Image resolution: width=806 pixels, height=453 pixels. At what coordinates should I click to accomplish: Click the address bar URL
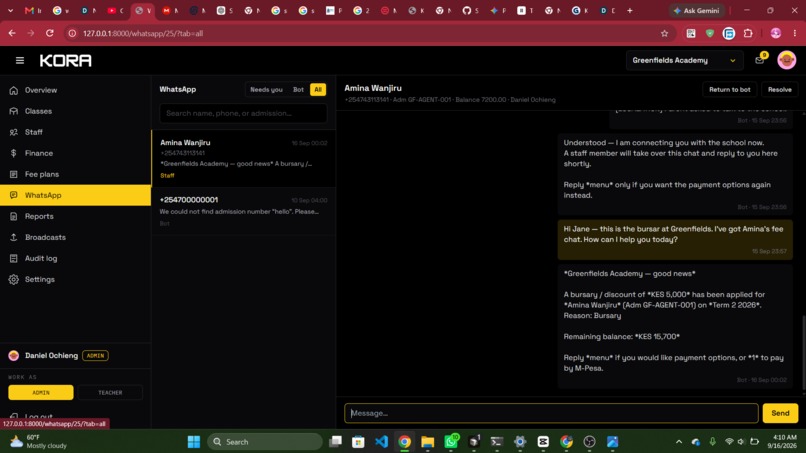click(143, 33)
